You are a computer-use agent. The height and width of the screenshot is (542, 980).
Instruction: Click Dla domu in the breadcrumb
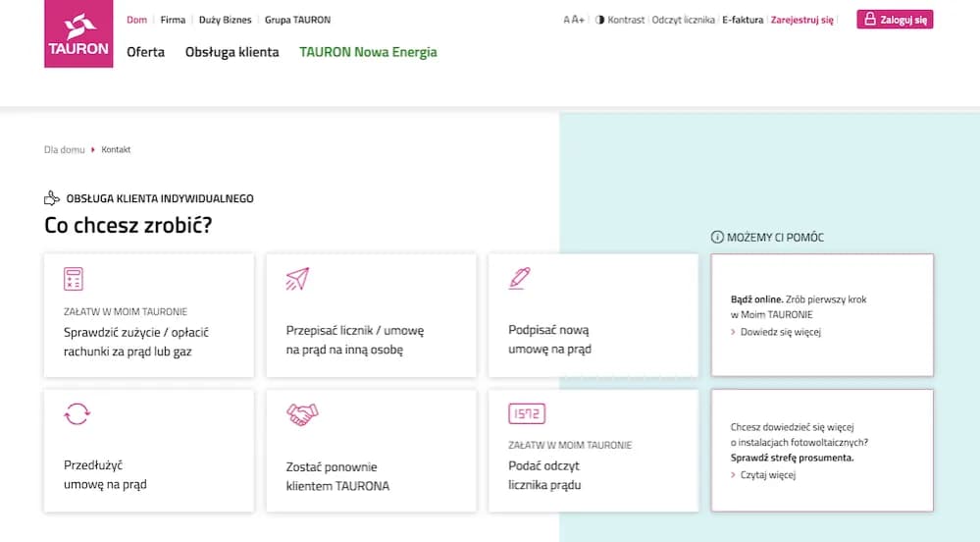65,150
